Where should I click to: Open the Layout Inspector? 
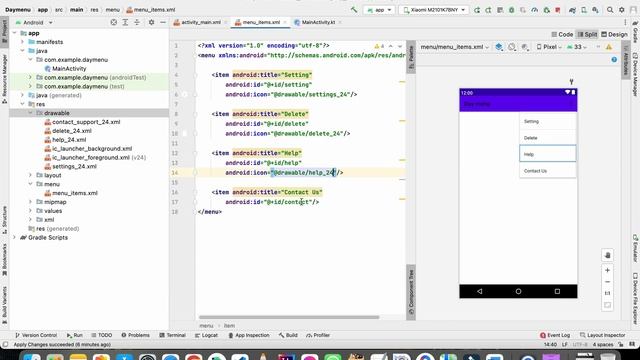602,335
